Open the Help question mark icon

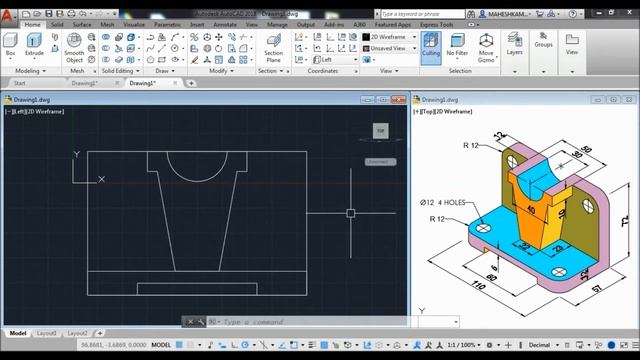(573, 14)
